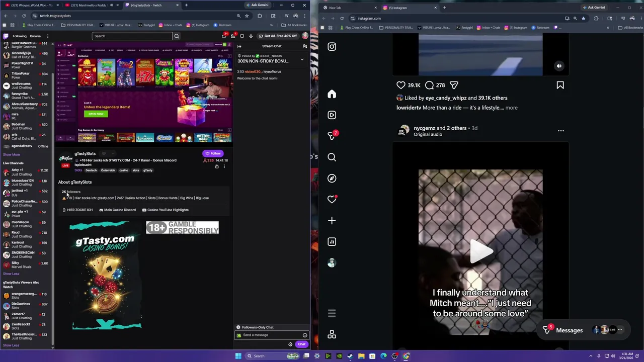This screenshot has height=362, width=644.
Task: Open Microsoft Edge from the taskbar
Action: coord(383,356)
